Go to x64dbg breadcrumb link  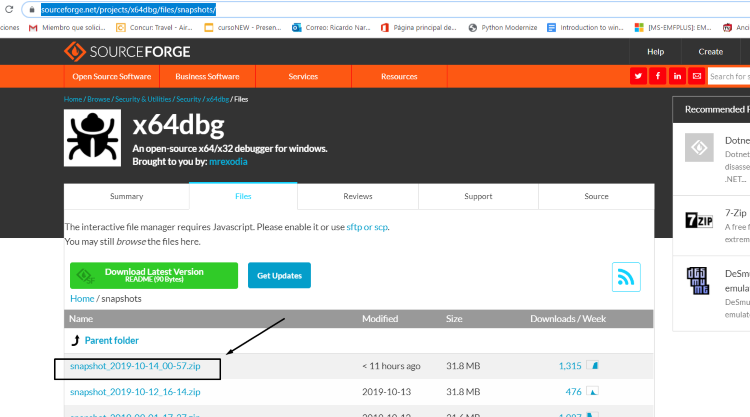click(218, 99)
